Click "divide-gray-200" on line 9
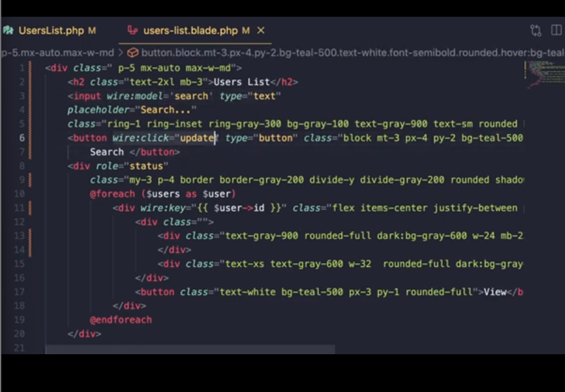Screen dimensions: 565x392 [402, 180]
